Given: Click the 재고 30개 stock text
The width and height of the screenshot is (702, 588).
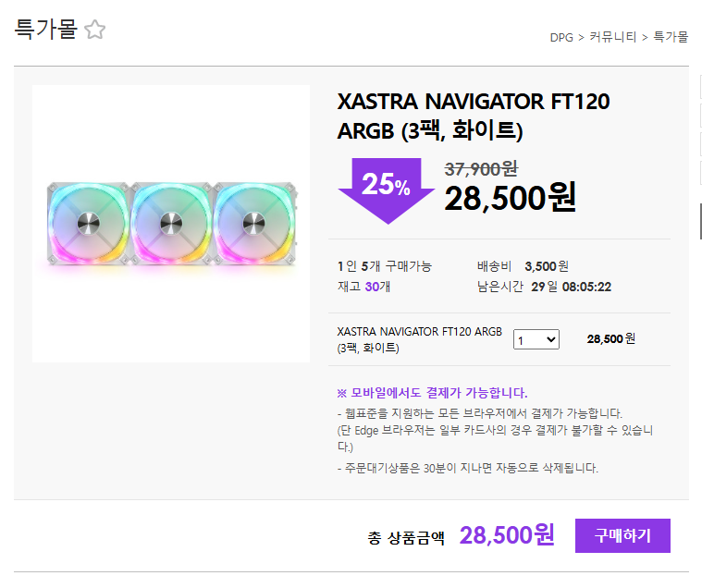Looking at the screenshot, I should click(x=364, y=287).
